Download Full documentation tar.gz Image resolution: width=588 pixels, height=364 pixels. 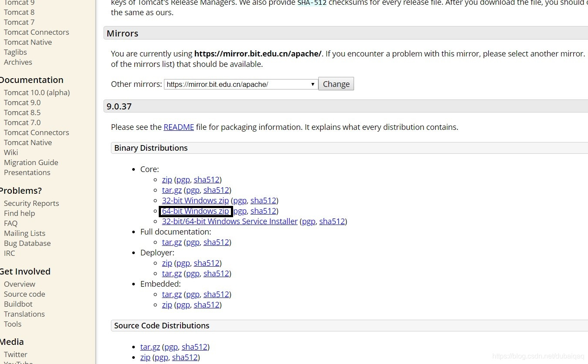click(x=172, y=242)
